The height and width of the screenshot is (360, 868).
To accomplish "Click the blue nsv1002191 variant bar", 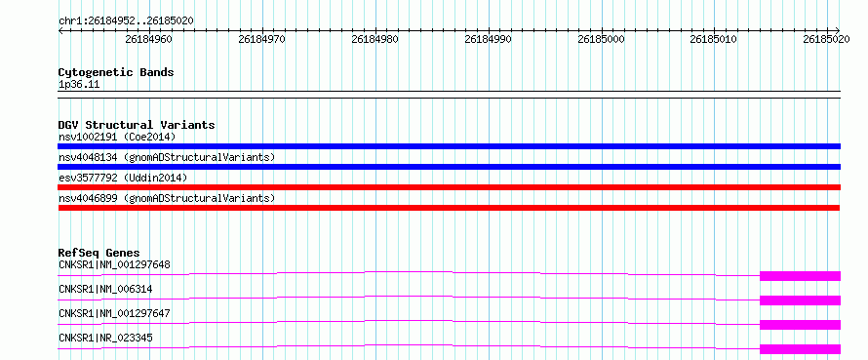I will (x=449, y=146).
